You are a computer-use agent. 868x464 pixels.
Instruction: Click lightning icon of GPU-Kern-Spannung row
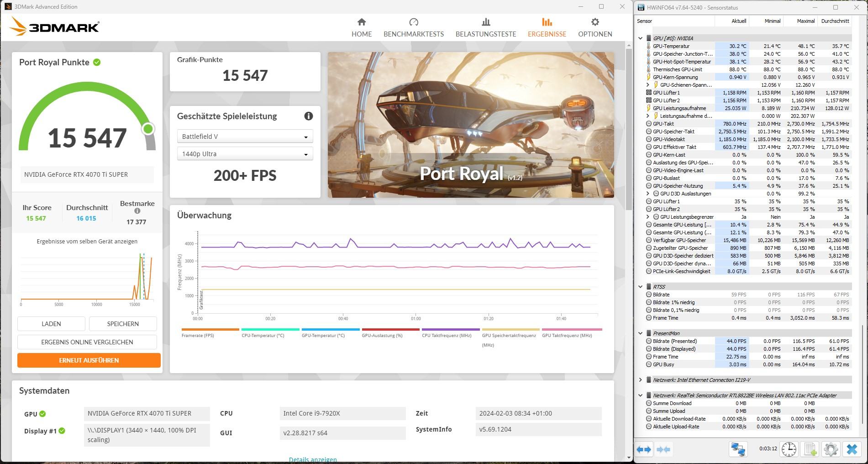tap(649, 77)
